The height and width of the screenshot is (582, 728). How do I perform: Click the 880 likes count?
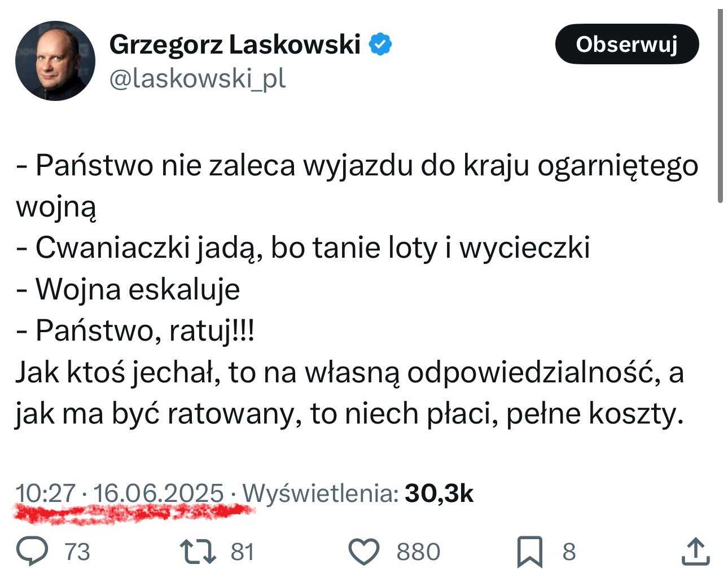click(418, 552)
